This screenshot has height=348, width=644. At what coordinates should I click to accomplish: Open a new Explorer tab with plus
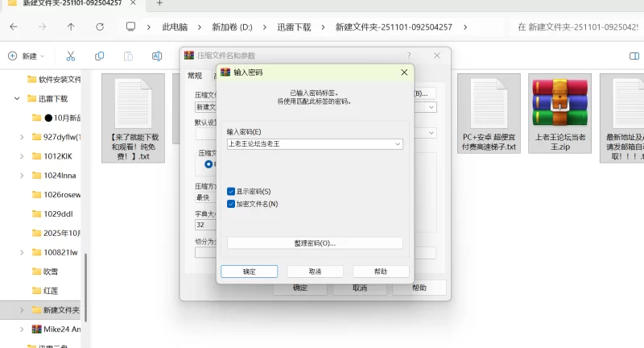(x=159, y=3)
